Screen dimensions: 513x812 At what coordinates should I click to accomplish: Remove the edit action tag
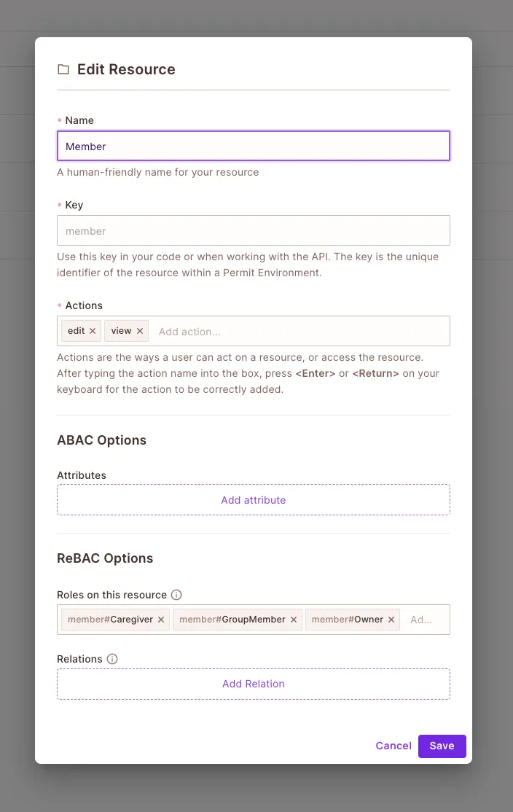[x=93, y=331]
